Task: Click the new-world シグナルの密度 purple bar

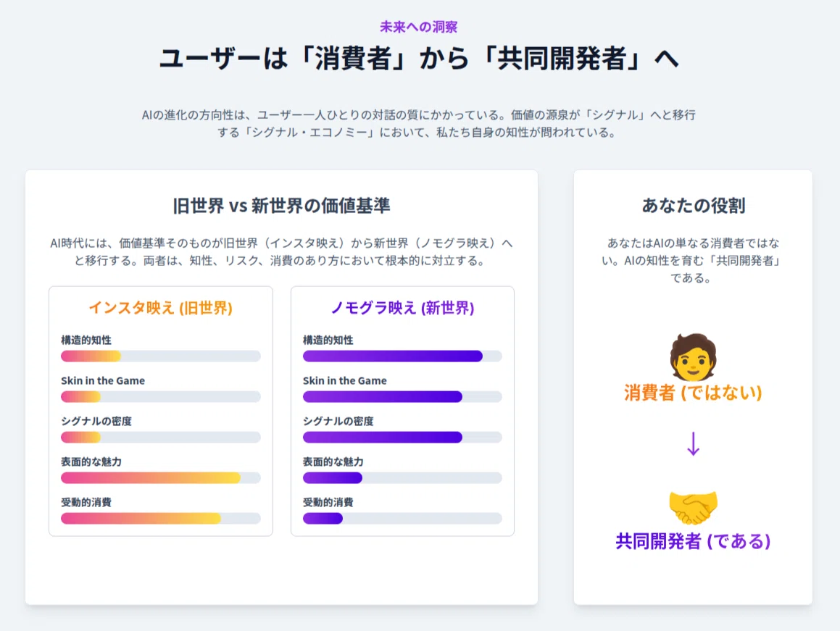Action: pos(402,438)
